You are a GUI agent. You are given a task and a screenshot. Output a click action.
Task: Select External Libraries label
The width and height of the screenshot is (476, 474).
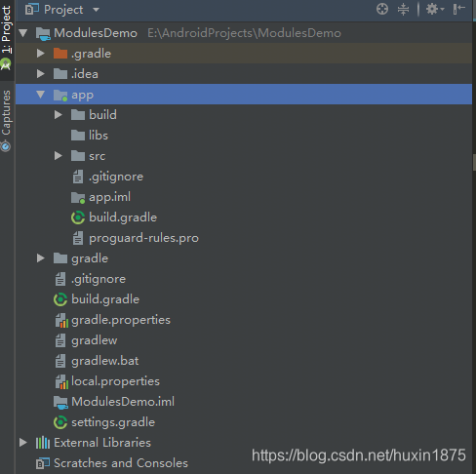tap(102, 443)
